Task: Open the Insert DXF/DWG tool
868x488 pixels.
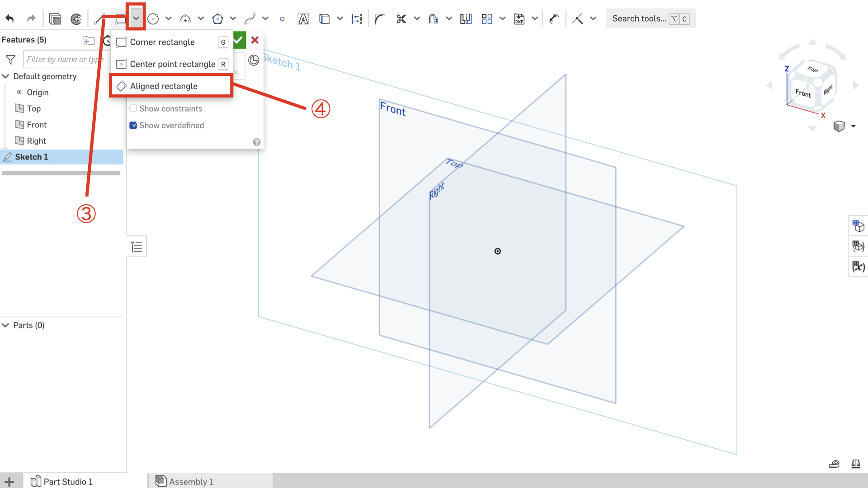Action: [519, 19]
